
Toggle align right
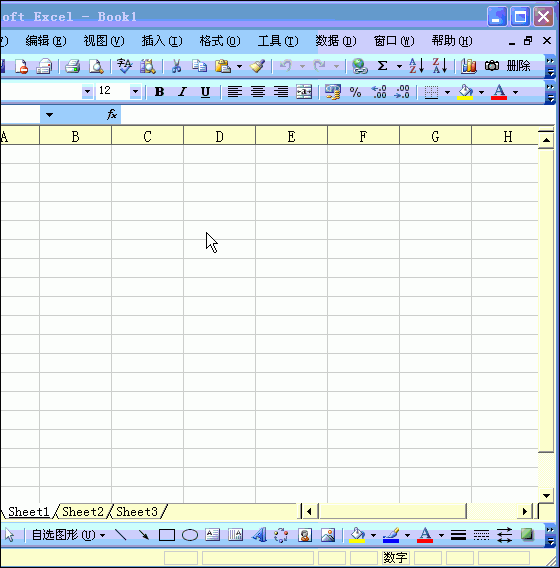pyautogui.click(x=281, y=92)
